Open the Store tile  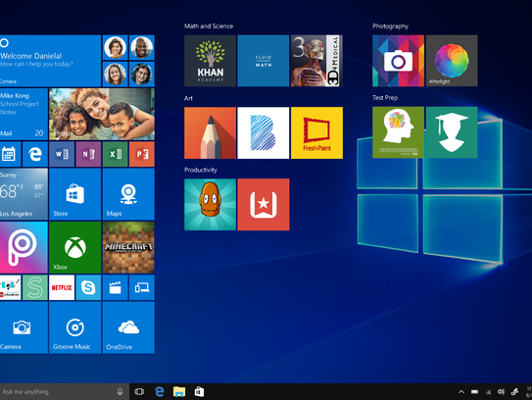tap(75, 194)
